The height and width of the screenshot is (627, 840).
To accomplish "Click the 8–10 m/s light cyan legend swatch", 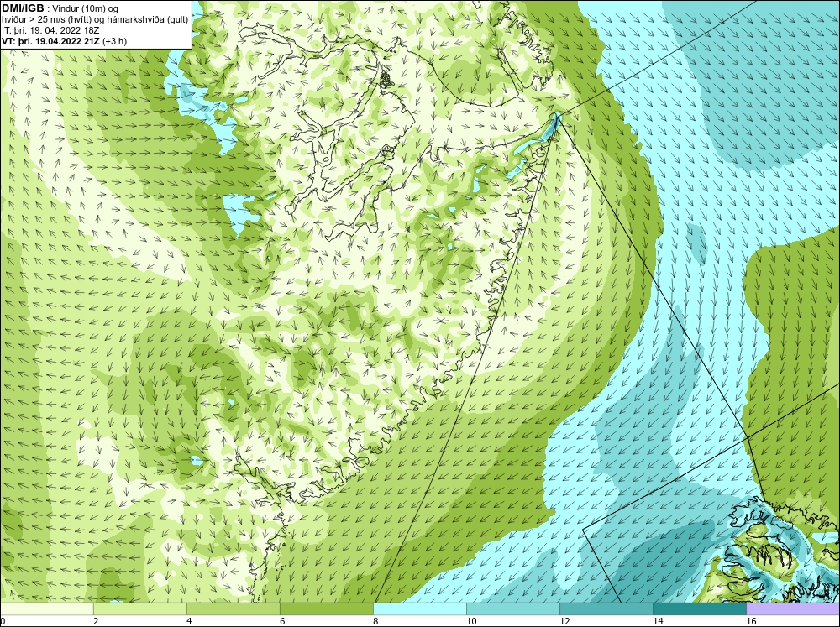I will (419, 609).
